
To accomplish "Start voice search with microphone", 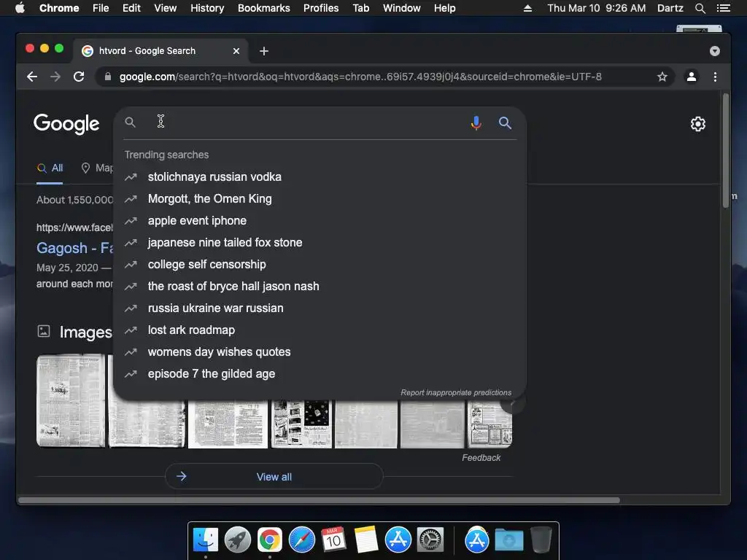I will coord(476,122).
